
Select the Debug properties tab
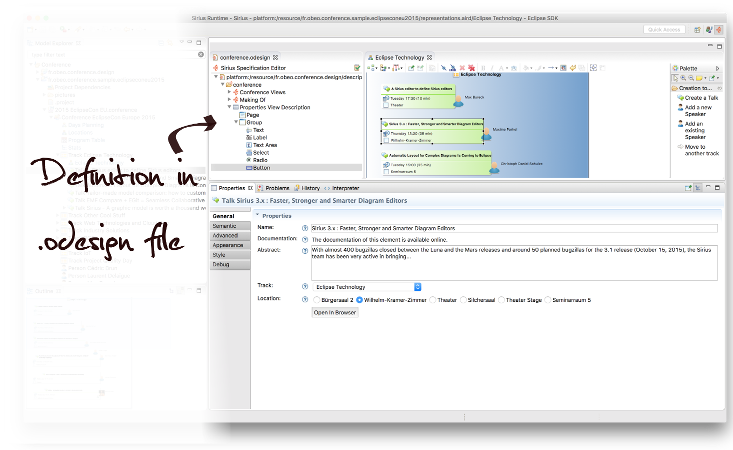(x=230, y=264)
